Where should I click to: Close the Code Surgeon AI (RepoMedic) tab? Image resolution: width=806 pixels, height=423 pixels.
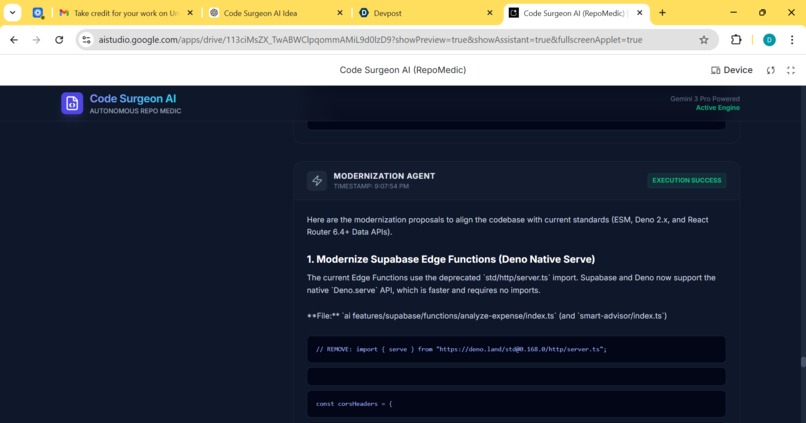(x=639, y=13)
